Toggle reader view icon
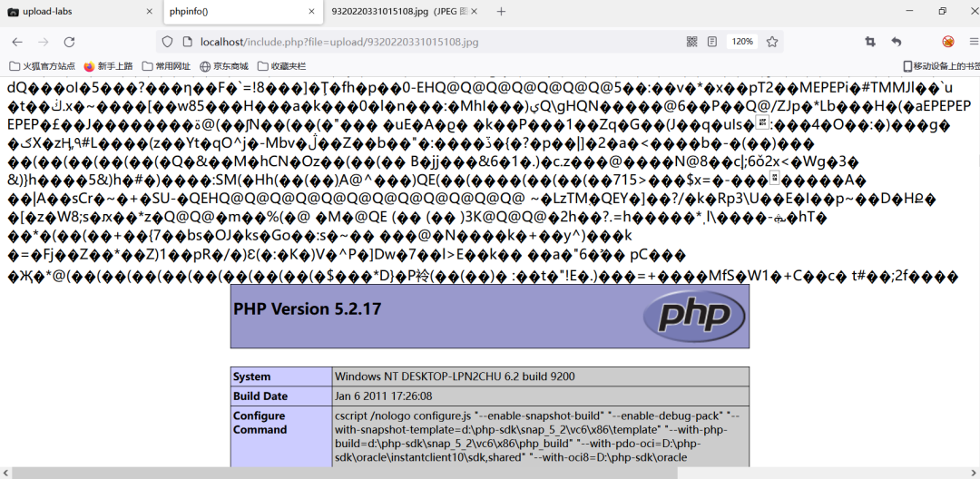980x479 pixels. pos(712,42)
